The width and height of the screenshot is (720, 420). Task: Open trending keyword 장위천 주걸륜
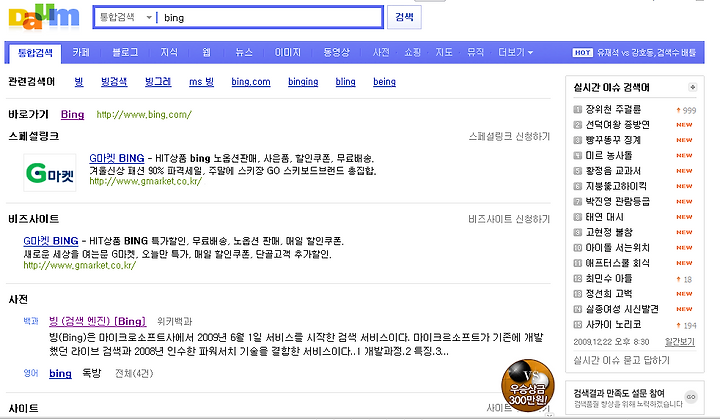pos(613,109)
